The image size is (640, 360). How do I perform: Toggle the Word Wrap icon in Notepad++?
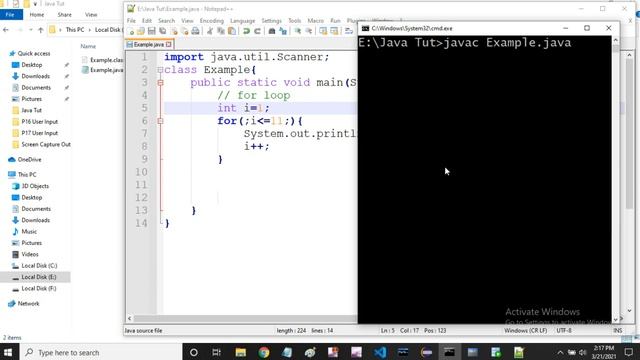(349, 31)
